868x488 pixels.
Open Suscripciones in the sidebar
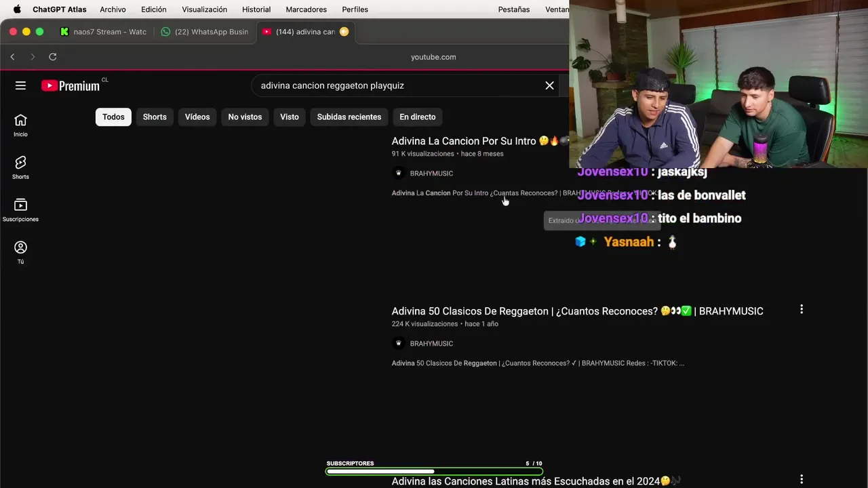point(20,211)
